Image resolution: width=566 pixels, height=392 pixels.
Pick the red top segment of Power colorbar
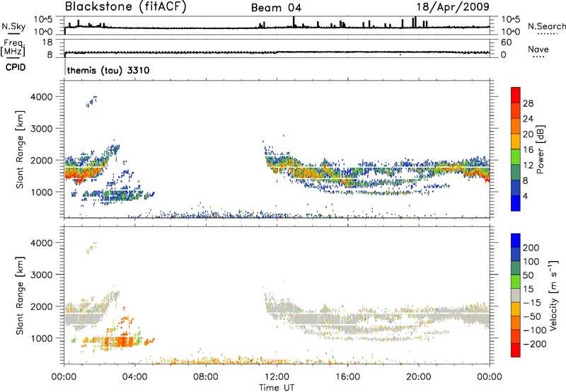pyautogui.click(x=516, y=95)
